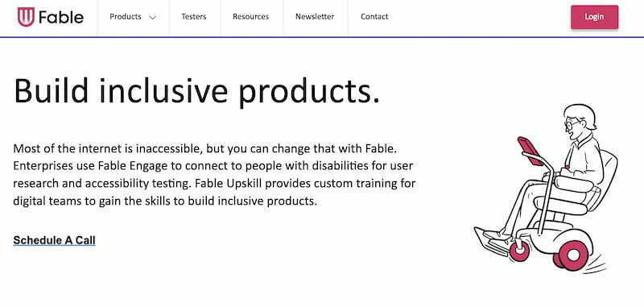
Task: Open the Products menu
Action: click(x=126, y=17)
